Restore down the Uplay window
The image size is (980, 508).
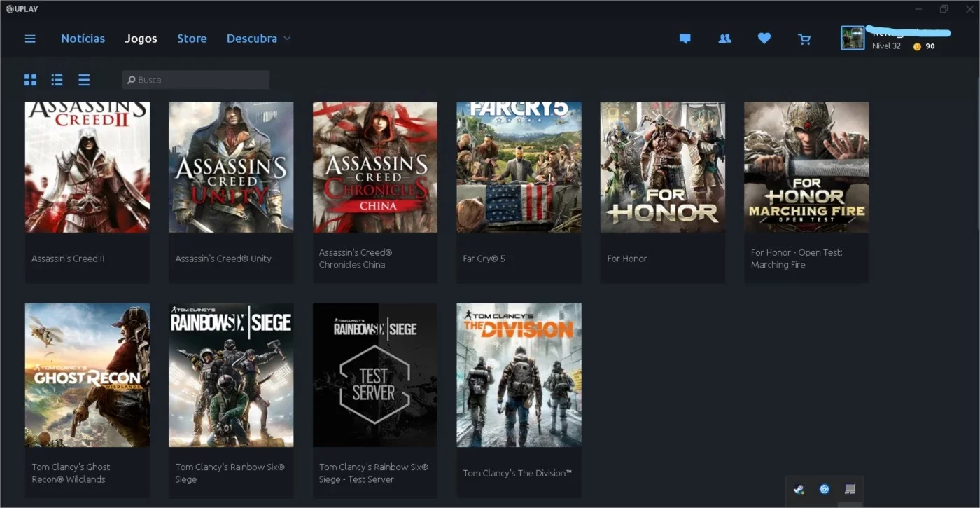coord(944,9)
